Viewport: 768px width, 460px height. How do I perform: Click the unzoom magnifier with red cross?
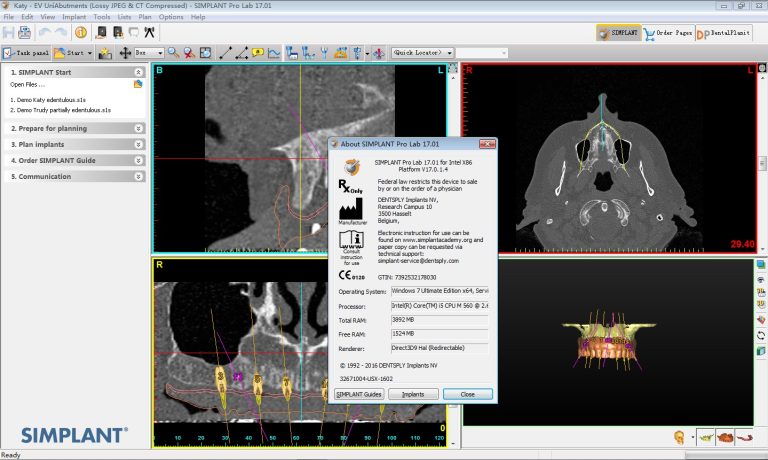tap(190, 53)
